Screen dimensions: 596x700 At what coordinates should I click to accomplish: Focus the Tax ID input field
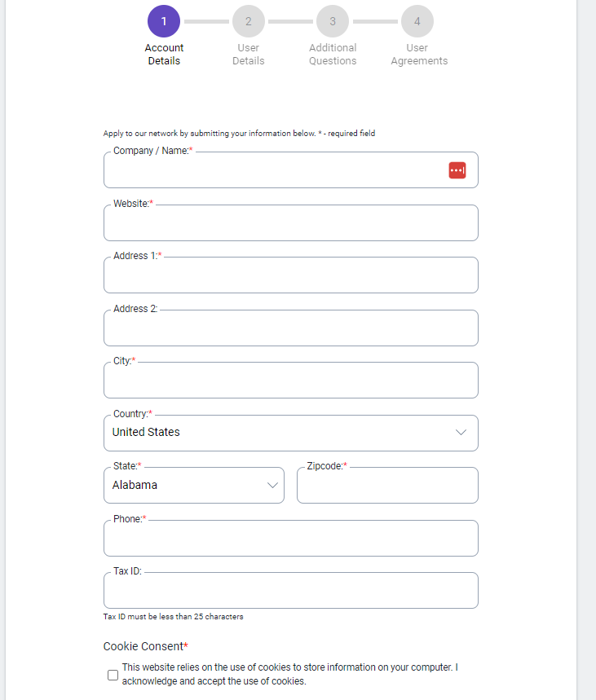click(291, 591)
